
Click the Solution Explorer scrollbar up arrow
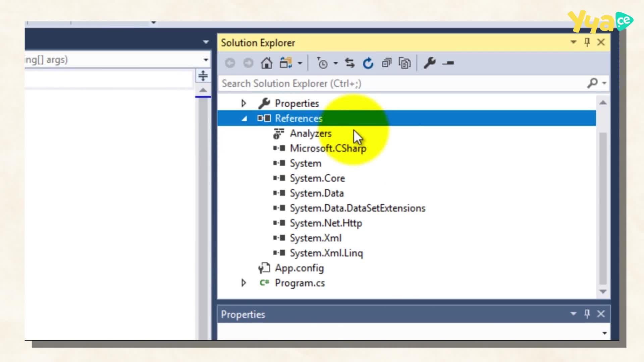pos(603,103)
